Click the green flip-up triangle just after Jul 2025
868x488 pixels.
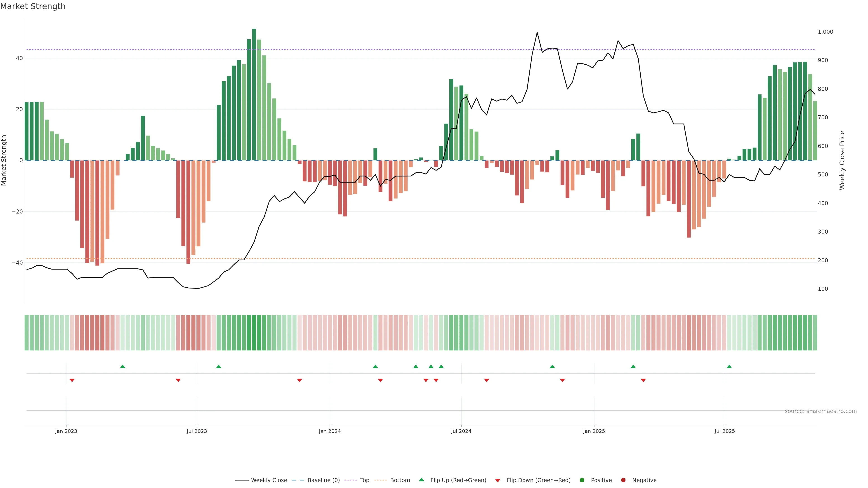(729, 366)
